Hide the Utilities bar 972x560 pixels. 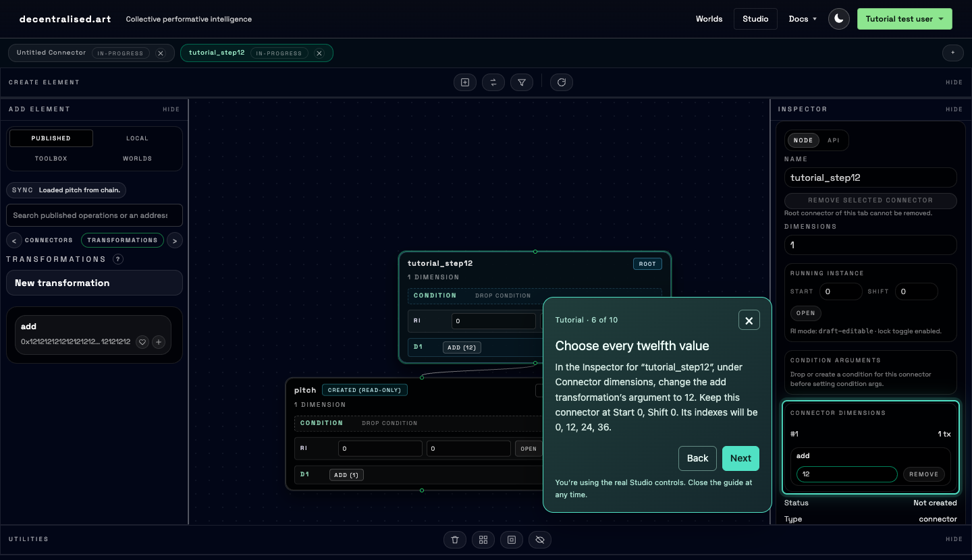(x=954, y=539)
